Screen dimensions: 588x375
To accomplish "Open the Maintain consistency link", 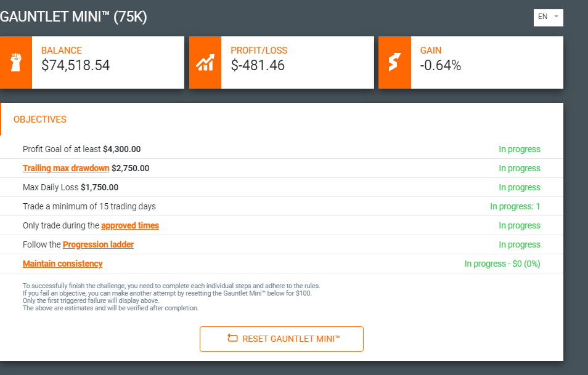I will pos(63,264).
